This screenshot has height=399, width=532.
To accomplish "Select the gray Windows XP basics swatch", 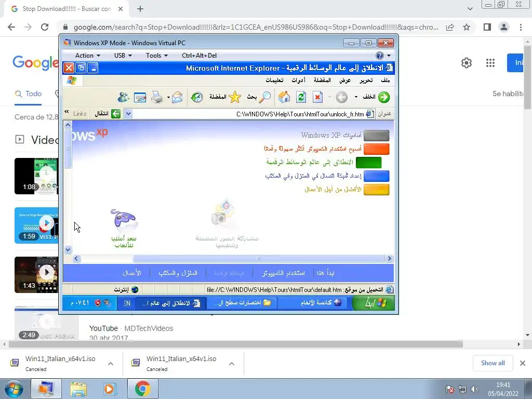I will [376, 136].
